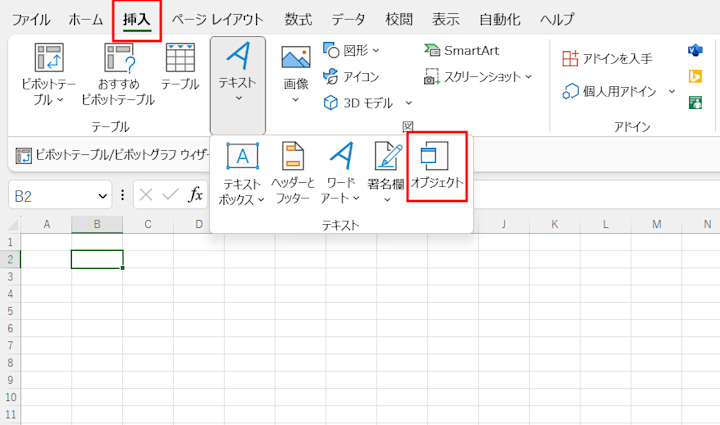Open the Data (データ) tab
This screenshot has width=720, height=425.
tap(348, 20)
